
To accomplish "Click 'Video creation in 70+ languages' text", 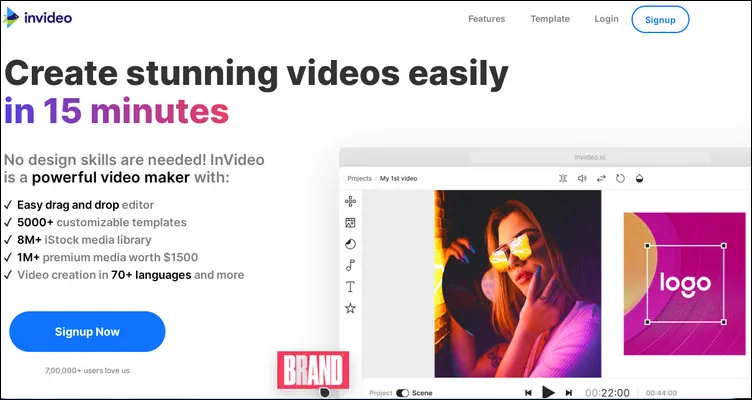I will point(104,275).
